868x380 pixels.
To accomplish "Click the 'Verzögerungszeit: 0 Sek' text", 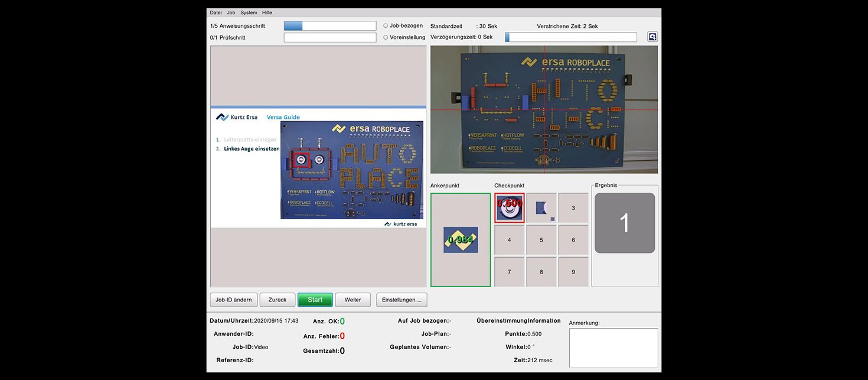I will pos(461,37).
